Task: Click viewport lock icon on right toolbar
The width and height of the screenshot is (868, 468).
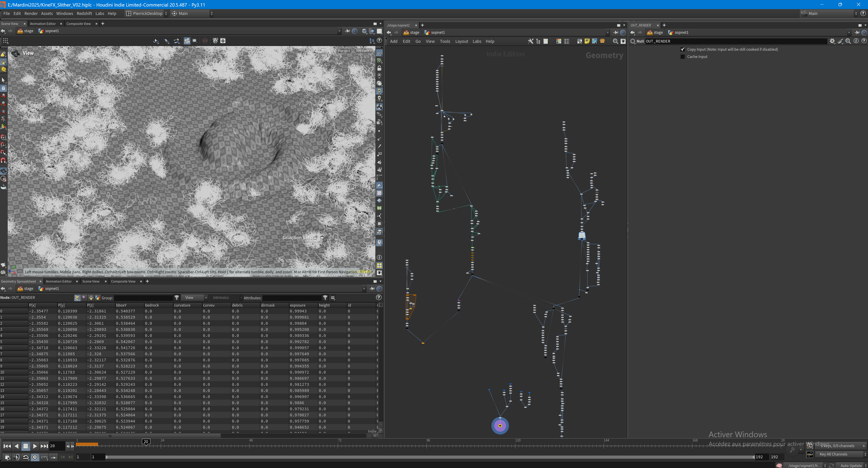Action: 379,68
